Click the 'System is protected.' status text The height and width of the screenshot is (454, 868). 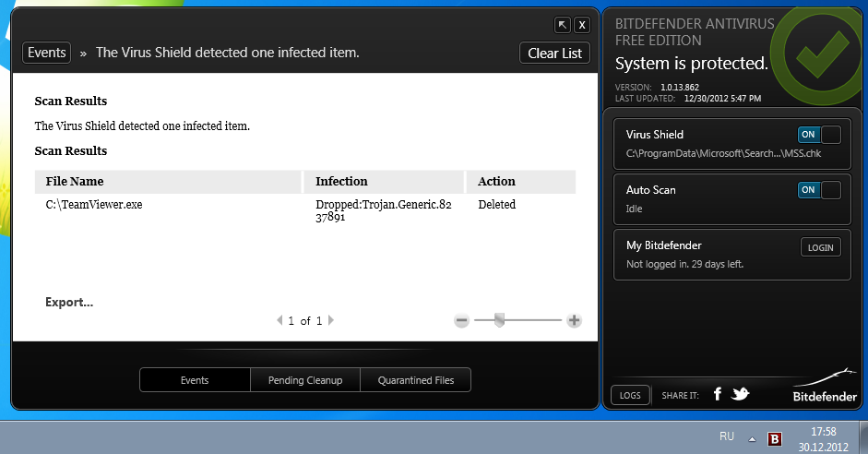692,64
